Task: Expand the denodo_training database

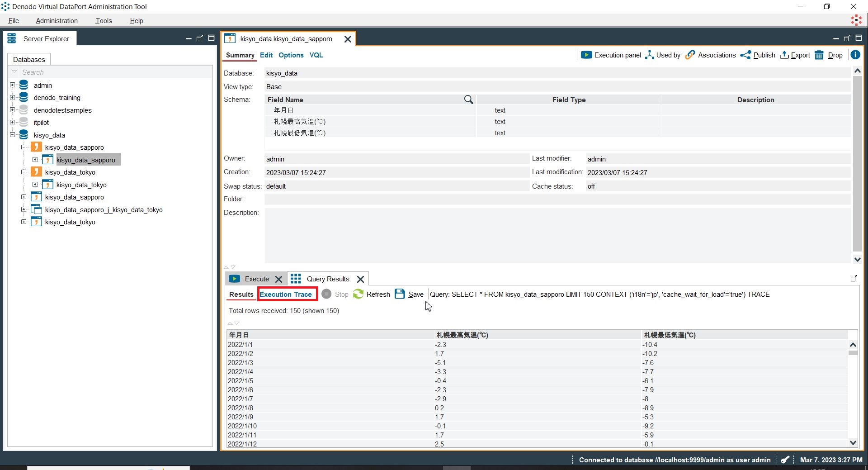Action: (x=13, y=97)
